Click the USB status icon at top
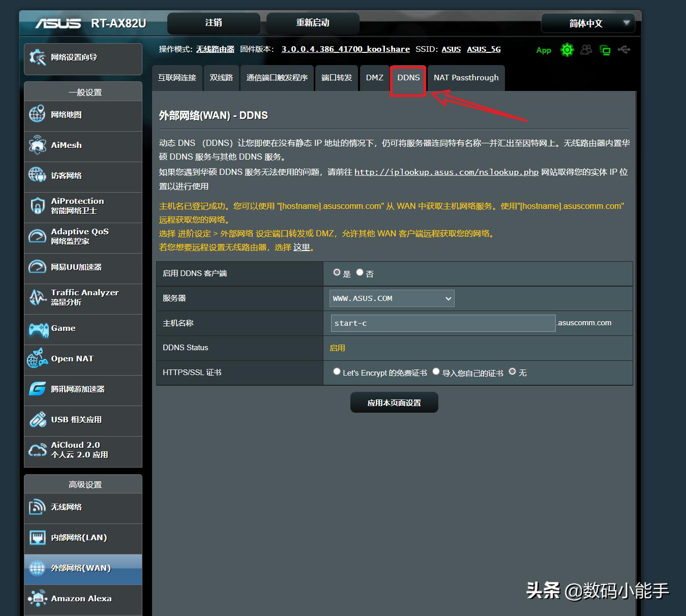Viewport: 686px width, 616px height. click(624, 49)
